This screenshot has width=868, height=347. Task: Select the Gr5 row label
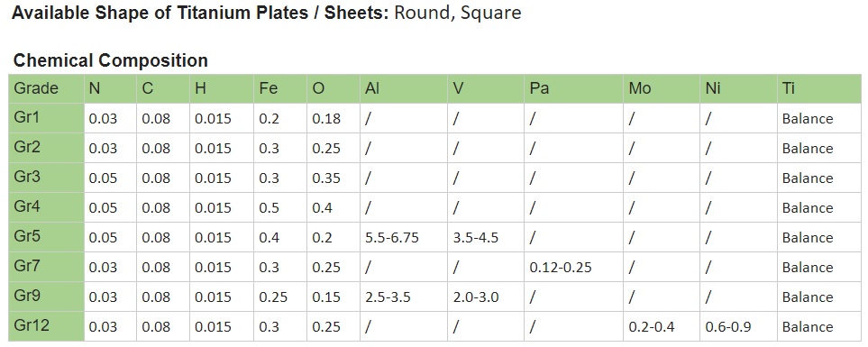(x=46, y=237)
